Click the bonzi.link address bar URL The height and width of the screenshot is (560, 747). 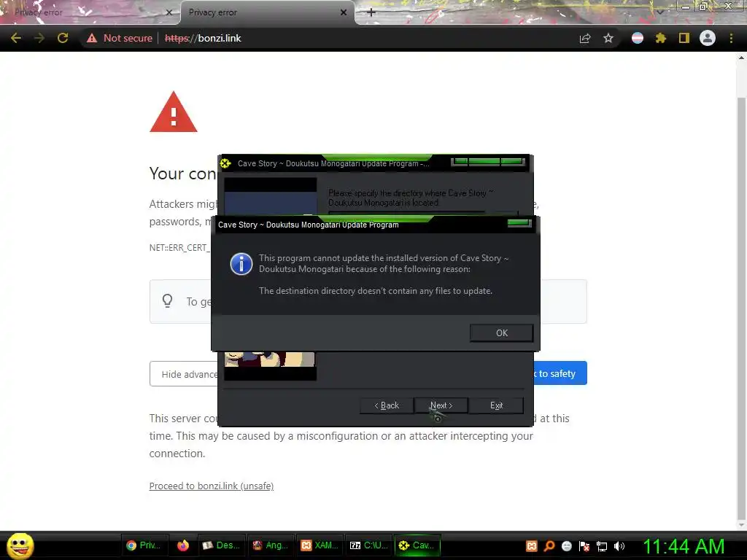[x=203, y=38]
